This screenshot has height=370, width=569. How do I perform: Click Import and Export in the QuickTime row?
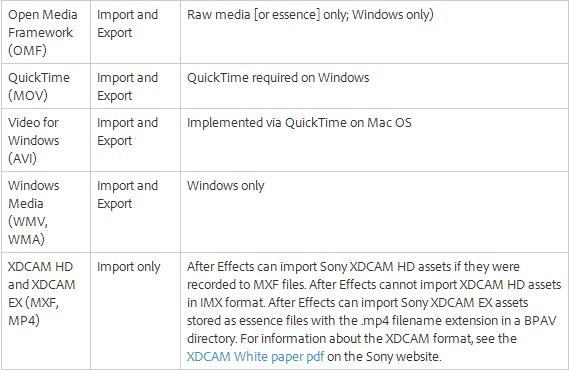pos(127,86)
